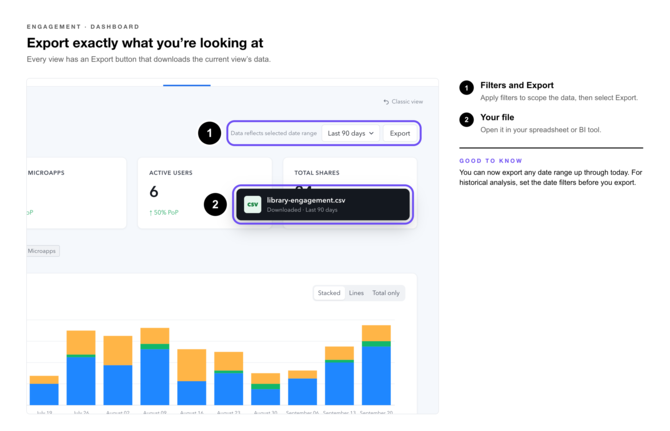Switch chart to Lines view
Image resolution: width=670 pixels, height=431 pixels.
pos(356,293)
